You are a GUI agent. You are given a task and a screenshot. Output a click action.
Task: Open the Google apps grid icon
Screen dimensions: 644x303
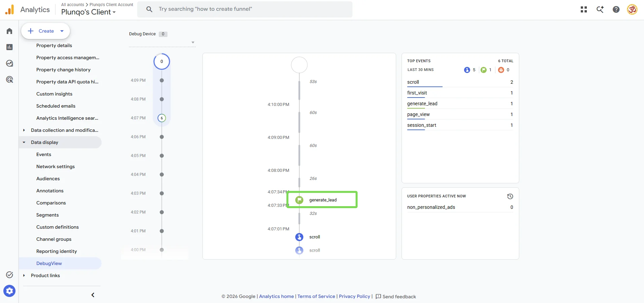[x=584, y=9]
